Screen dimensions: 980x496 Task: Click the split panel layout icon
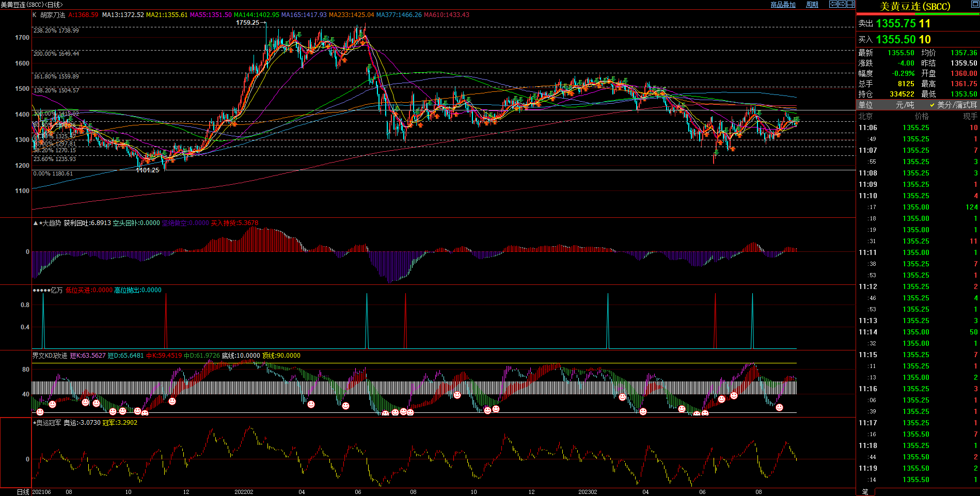[850, 4]
